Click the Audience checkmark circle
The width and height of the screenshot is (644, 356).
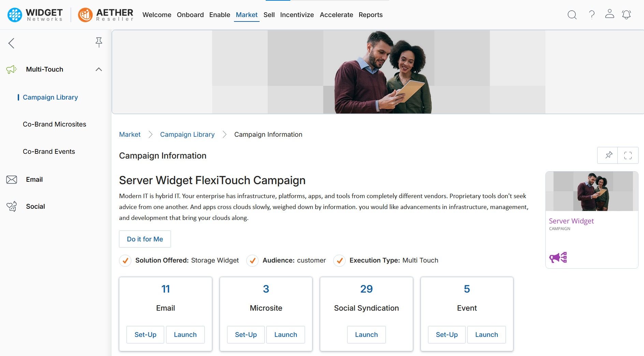point(252,261)
